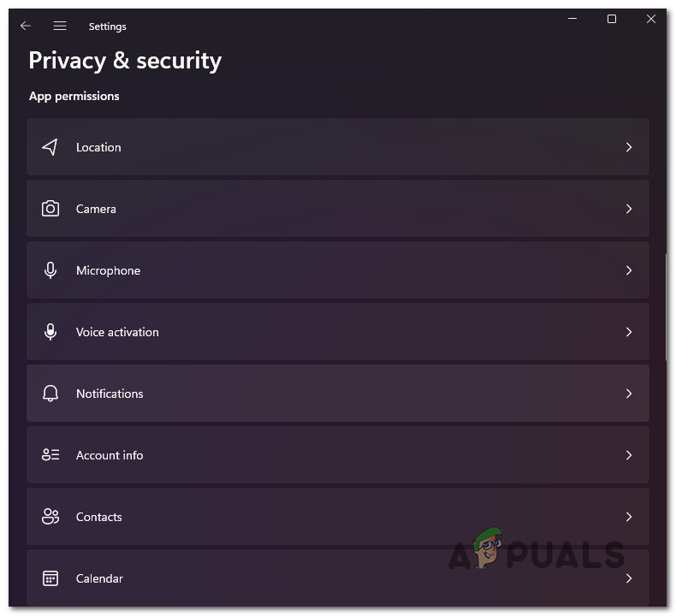676x616 pixels.
Task: Click the Contacts people icon
Action: [50, 517]
